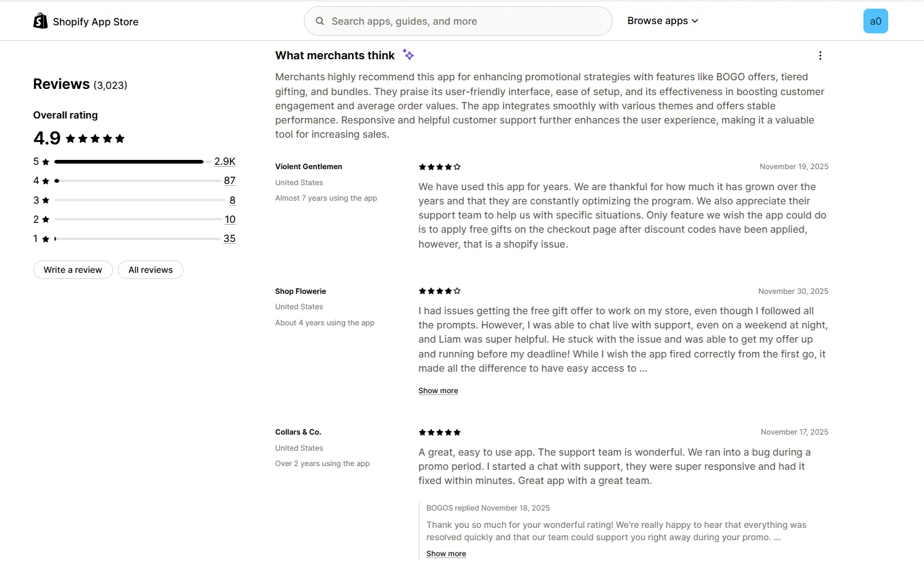Filter reviews by 4-star count 87

230,181
